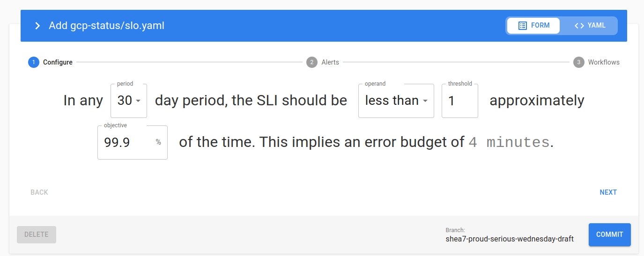Click the objective percentage input field
Viewport: 644px width, 256px height.
[x=127, y=142]
